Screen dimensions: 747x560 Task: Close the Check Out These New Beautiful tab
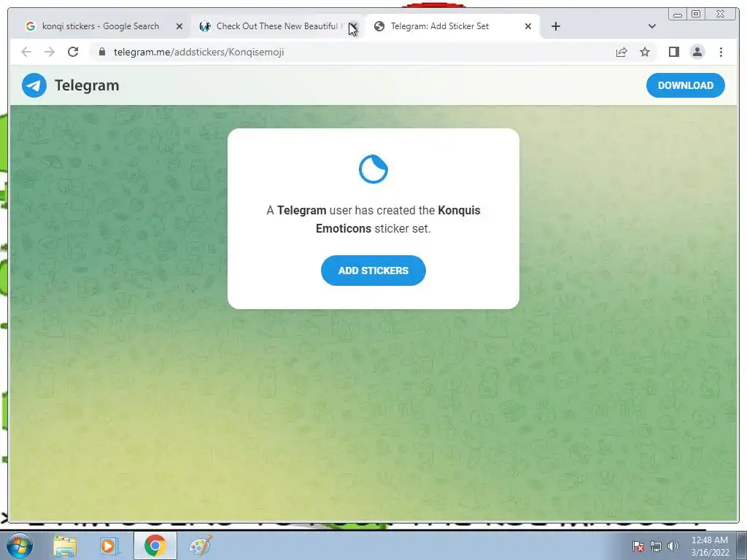pos(354,26)
